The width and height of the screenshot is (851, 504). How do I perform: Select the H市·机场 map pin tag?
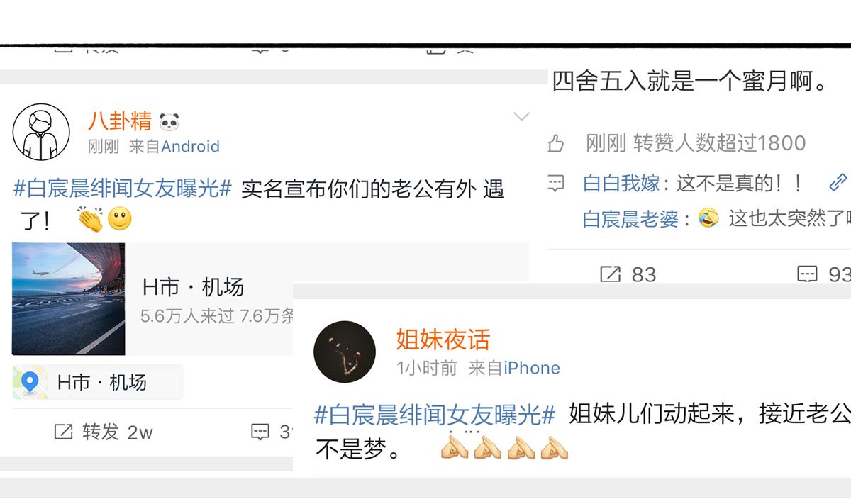98,382
